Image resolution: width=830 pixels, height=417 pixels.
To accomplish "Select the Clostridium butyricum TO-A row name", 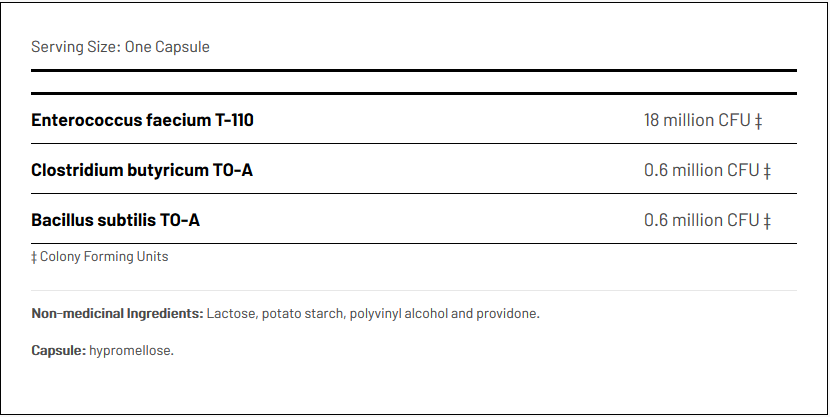I will click(x=142, y=170).
